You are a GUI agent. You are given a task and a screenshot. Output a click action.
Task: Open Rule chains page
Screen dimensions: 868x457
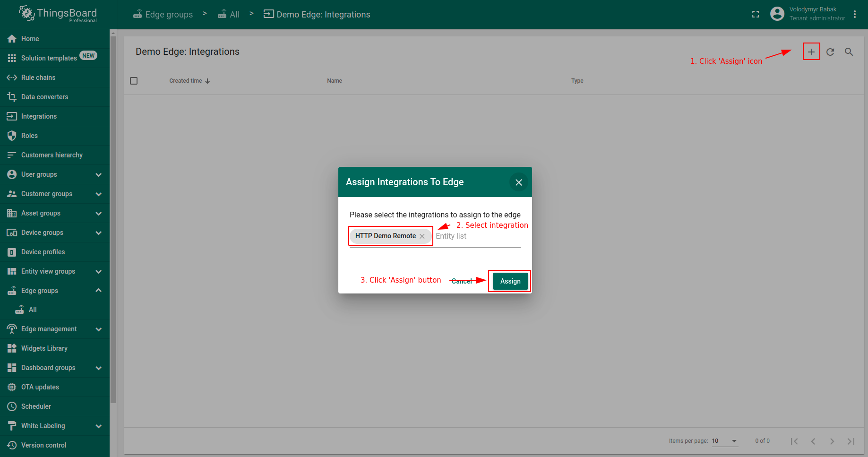pyautogui.click(x=55, y=78)
